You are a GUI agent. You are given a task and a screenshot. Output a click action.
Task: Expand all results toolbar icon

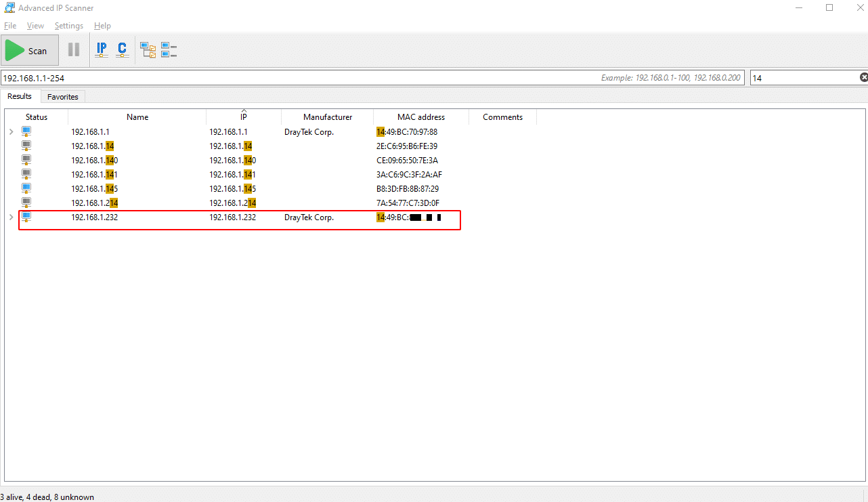coord(148,50)
